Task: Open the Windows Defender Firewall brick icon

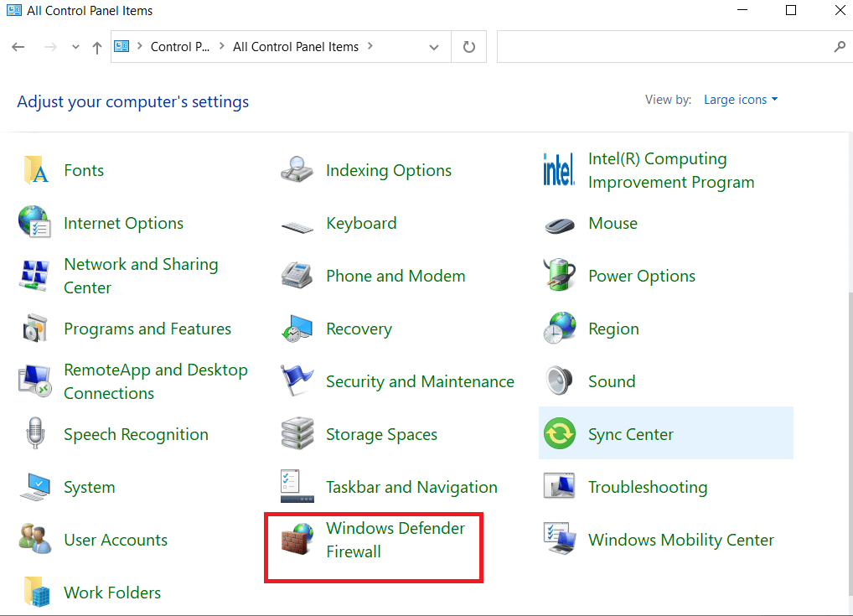Action: click(x=297, y=539)
